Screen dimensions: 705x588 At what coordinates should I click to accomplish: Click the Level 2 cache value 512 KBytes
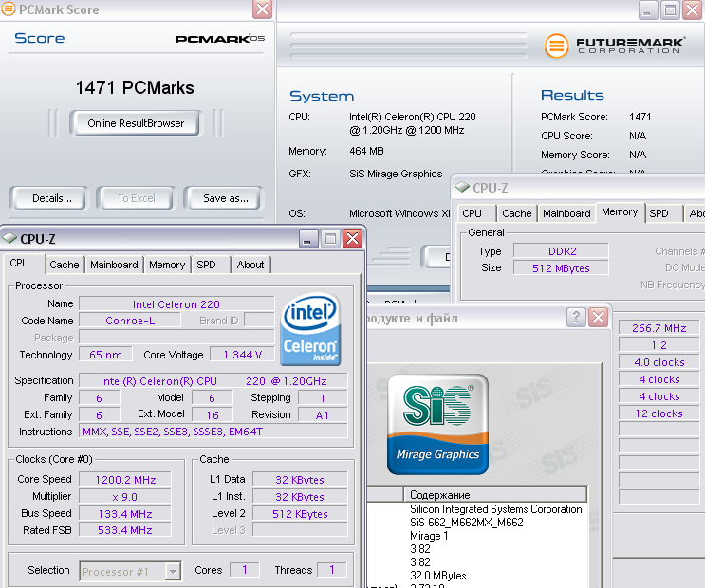(x=300, y=513)
